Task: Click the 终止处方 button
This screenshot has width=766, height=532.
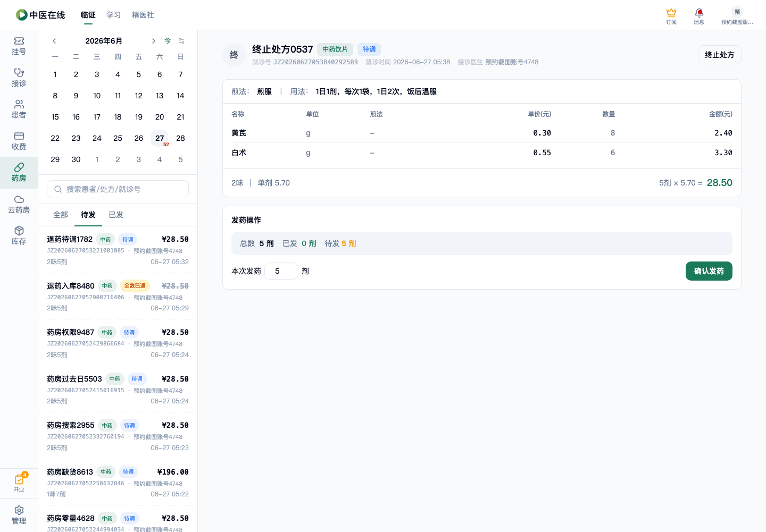Action: pos(719,55)
